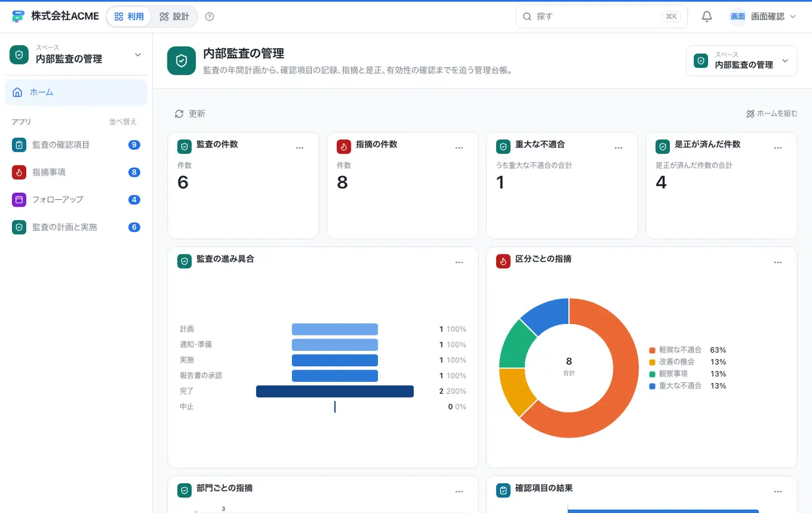Click the 並べ替え sort link
Viewport: 812px width, 513px height.
[122, 122]
